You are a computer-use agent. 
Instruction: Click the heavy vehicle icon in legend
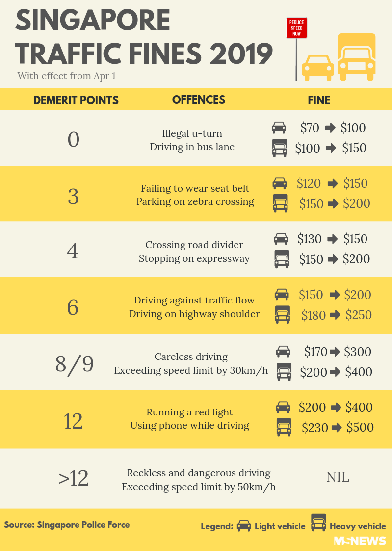318,523
